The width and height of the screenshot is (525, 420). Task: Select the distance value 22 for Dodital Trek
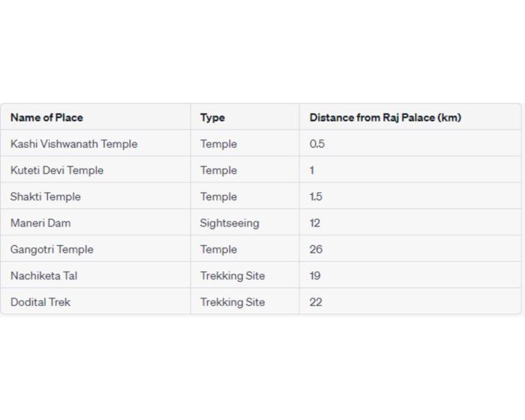pos(316,301)
